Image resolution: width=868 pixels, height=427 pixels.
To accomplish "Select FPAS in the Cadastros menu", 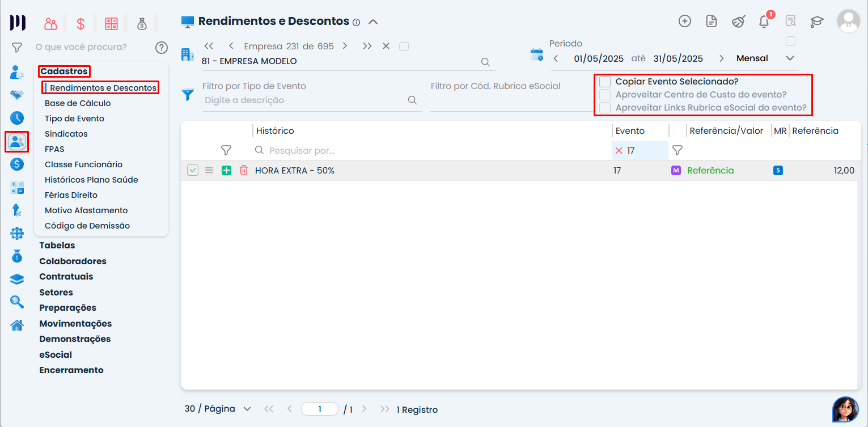I will (54, 149).
